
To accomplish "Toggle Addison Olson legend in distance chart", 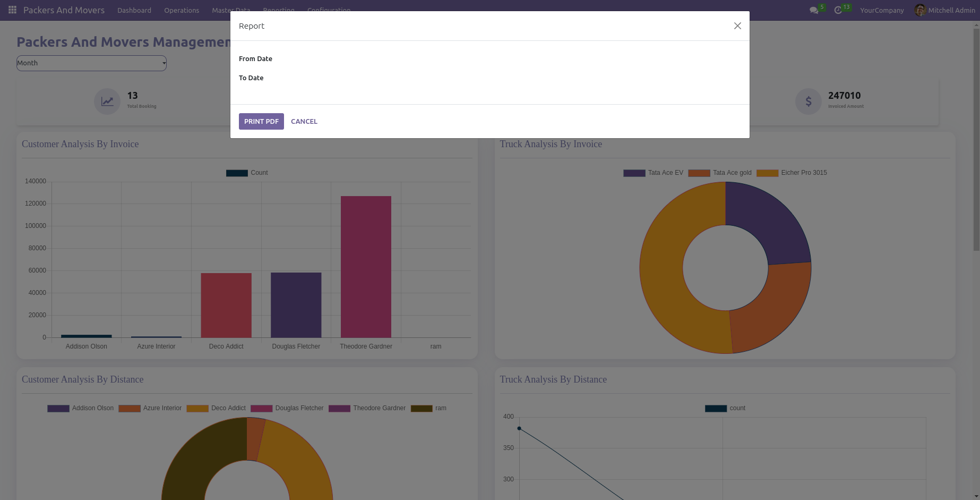I will tap(80, 408).
